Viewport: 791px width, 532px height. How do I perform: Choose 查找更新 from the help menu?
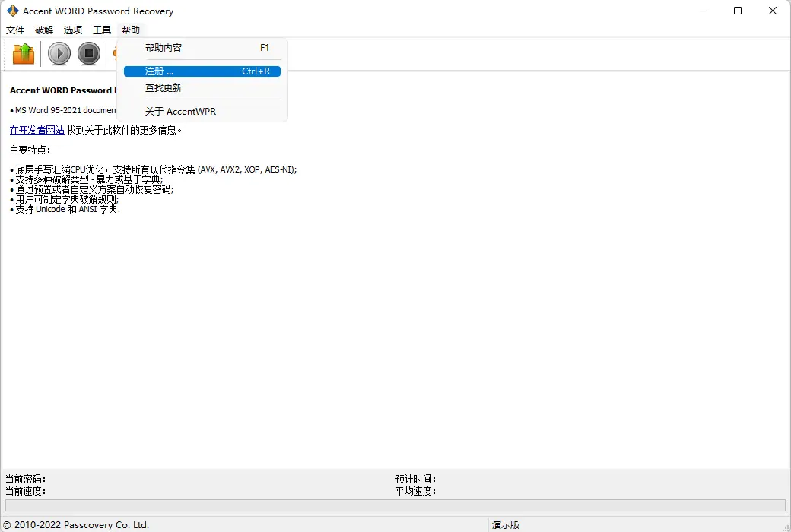coord(202,87)
